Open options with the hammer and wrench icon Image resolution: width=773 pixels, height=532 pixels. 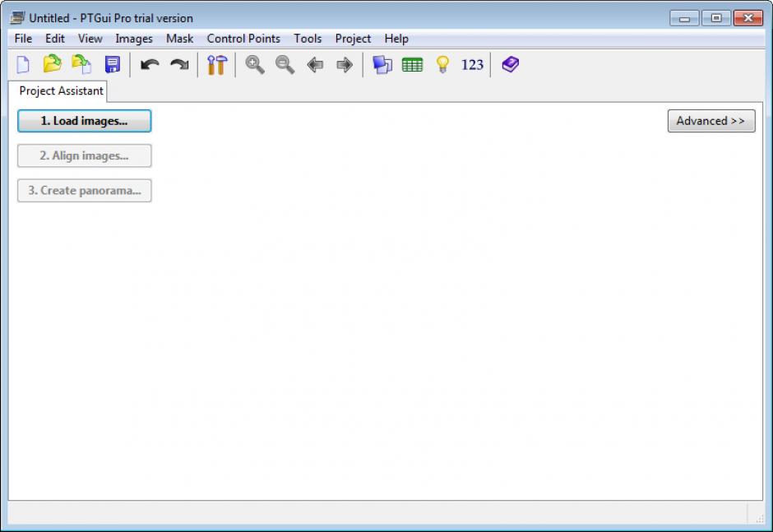pyautogui.click(x=217, y=65)
